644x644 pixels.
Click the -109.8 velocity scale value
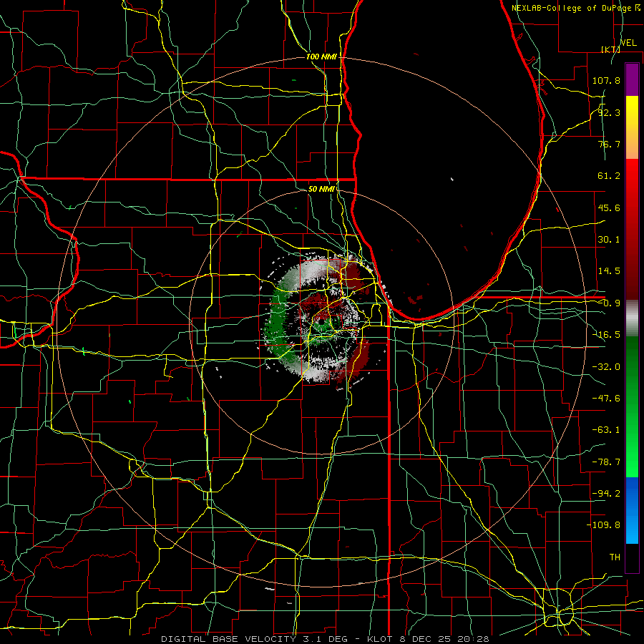[603, 525]
